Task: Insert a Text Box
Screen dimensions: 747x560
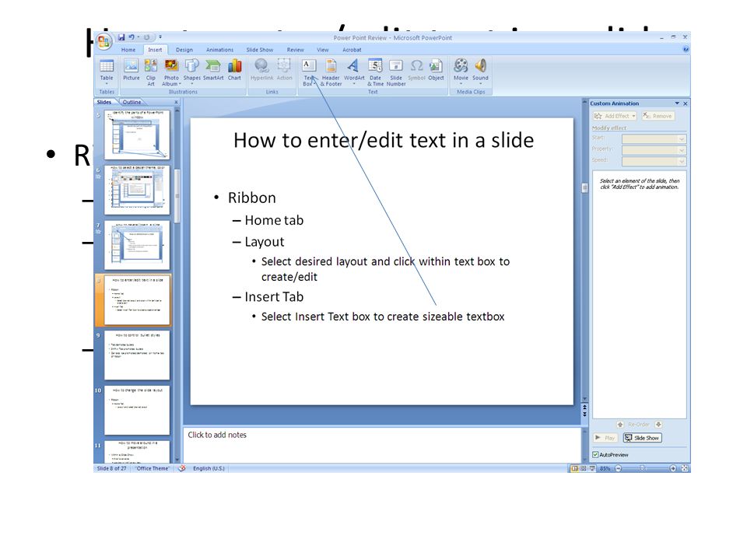Action: tap(309, 72)
